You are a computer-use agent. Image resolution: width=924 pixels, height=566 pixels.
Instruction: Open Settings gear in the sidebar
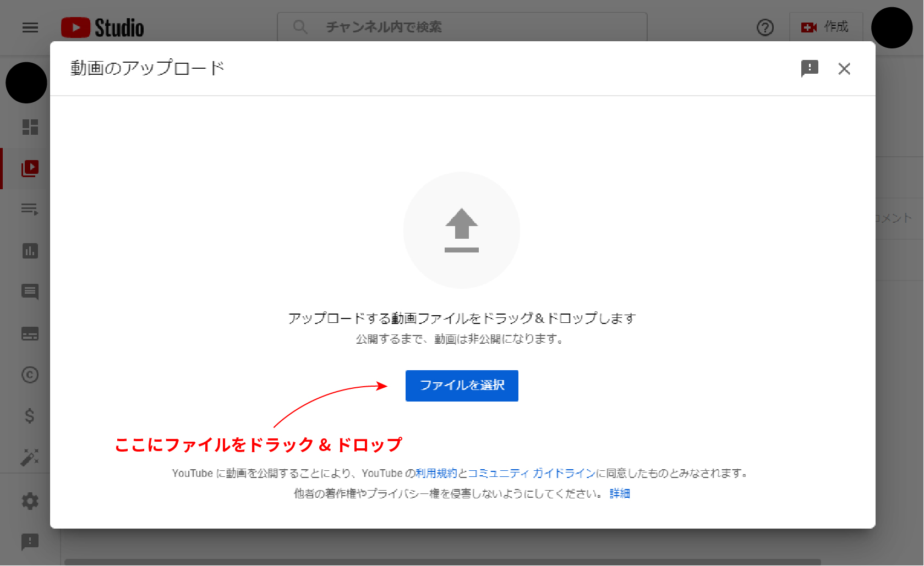(30, 501)
